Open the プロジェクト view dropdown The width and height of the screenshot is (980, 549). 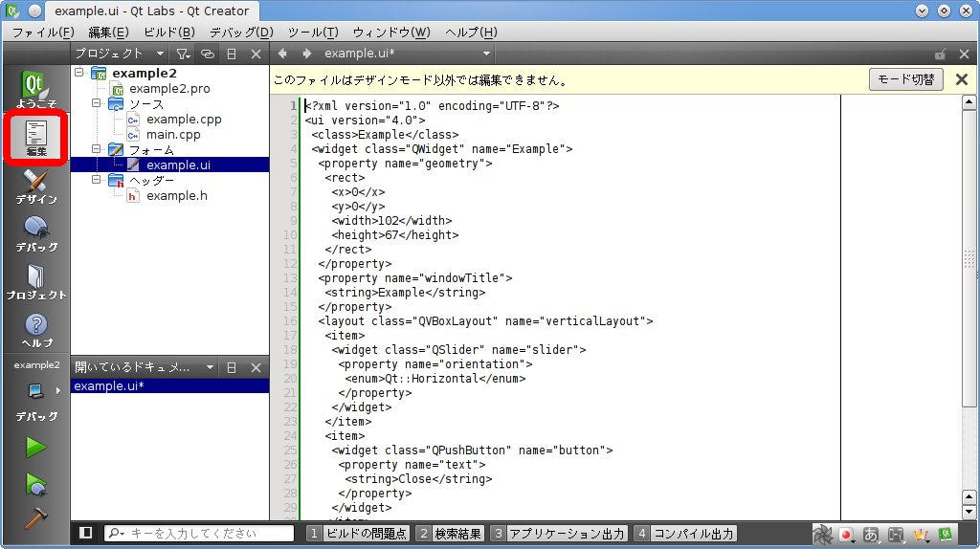coord(159,54)
